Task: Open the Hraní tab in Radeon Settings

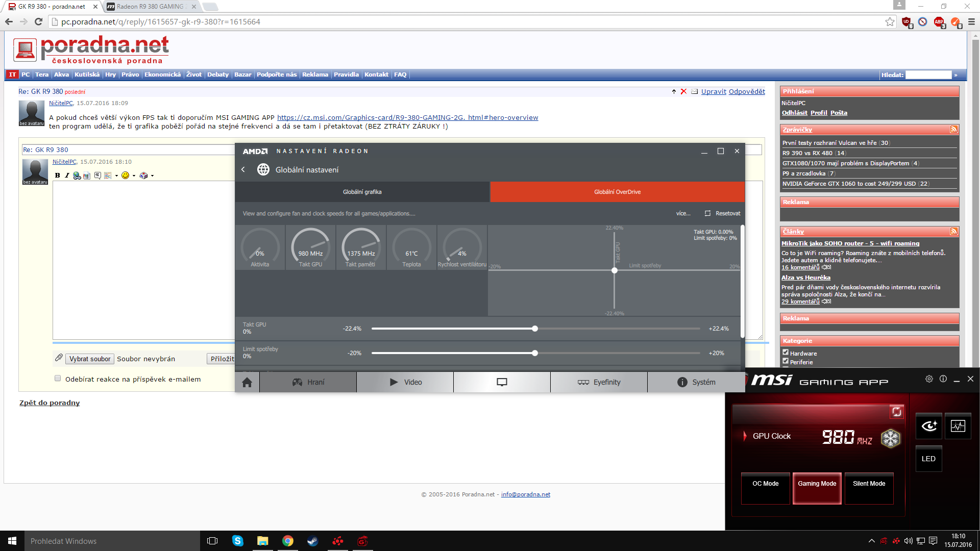Action: pyautogui.click(x=308, y=382)
